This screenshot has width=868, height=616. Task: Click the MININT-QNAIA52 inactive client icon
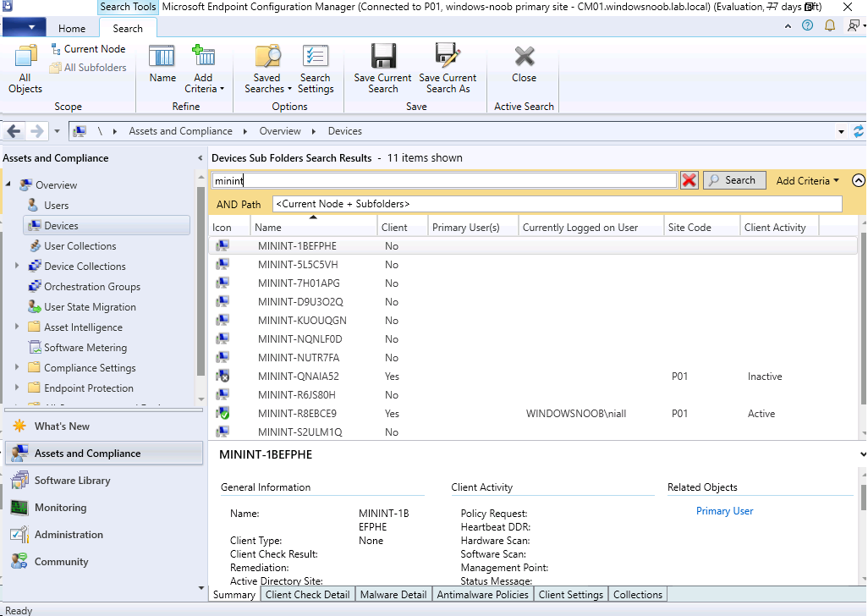pyautogui.click(x=222, y=377)
